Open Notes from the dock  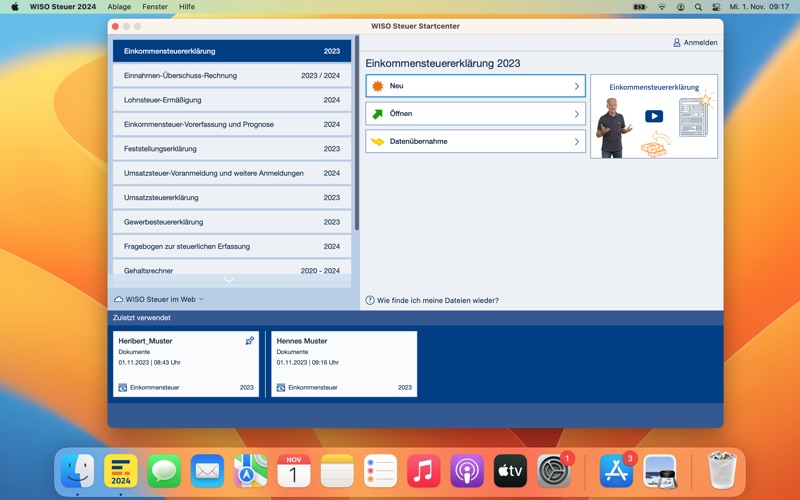(337, 470)
